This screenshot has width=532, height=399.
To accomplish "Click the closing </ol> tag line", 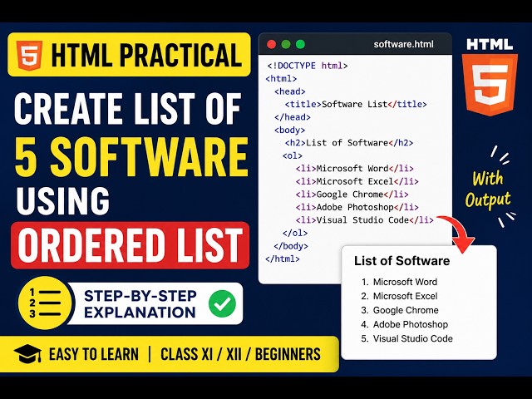I will pos(295,233).
